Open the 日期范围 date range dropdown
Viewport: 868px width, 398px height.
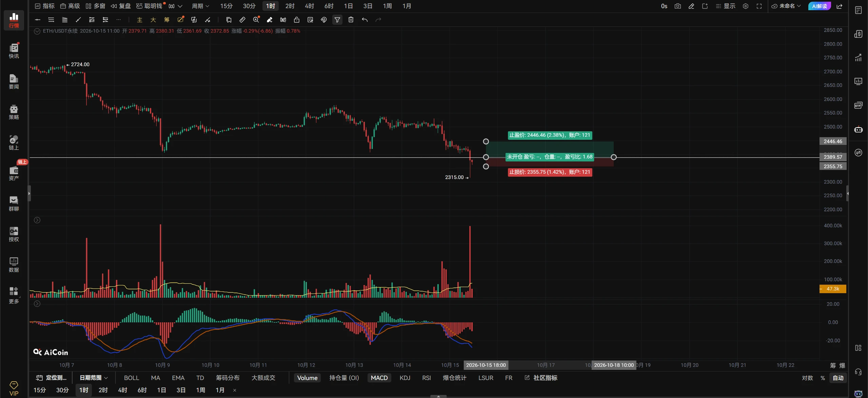tap(94, 378)
